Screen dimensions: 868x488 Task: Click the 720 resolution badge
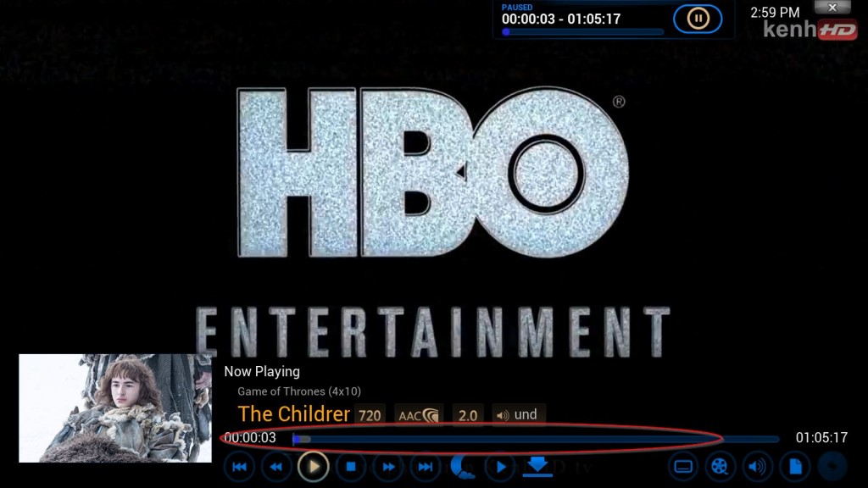tap(370, 415)
